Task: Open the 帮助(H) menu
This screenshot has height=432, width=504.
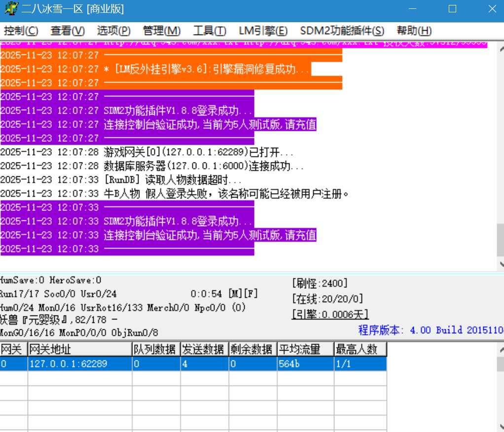Action: click(414, 31)
